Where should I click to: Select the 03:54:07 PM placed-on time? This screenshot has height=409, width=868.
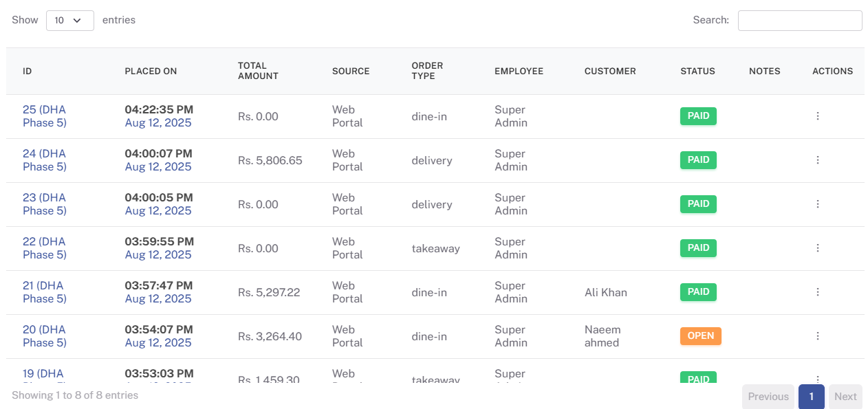pyautogui.click(x=159, y=330)
